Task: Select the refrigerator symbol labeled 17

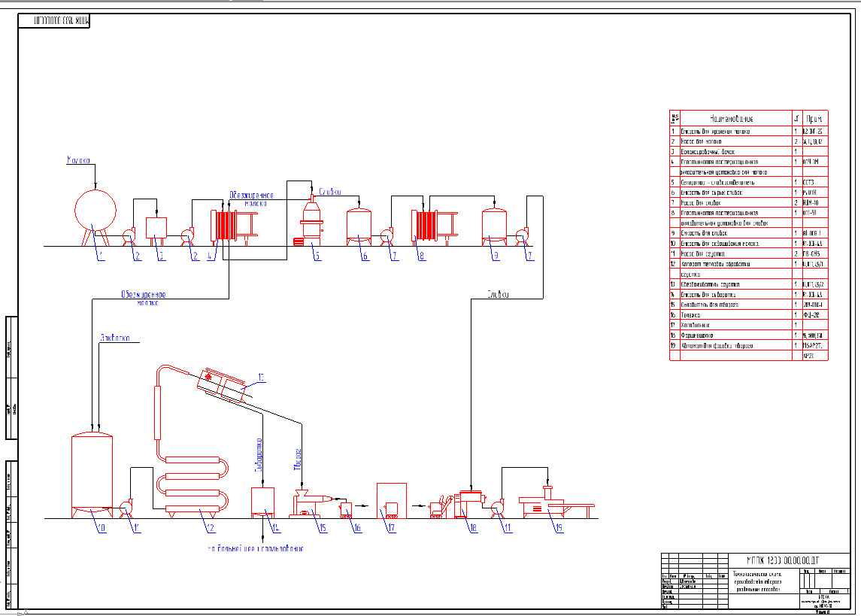Action: [x=392, y=501]
